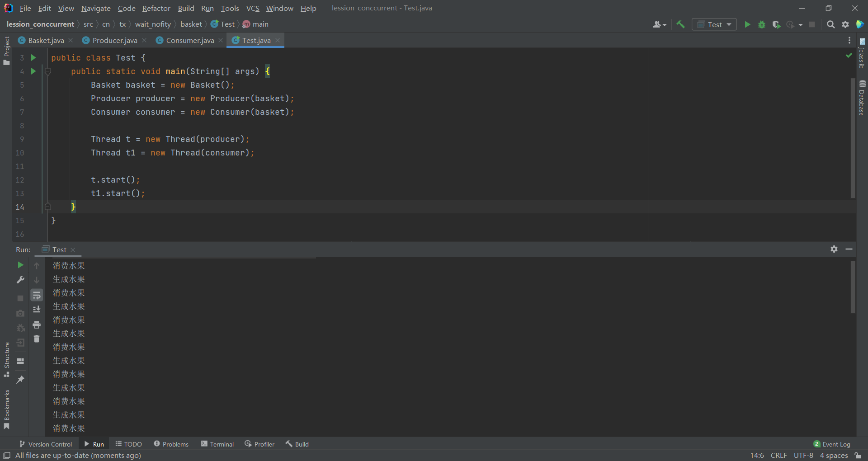This screenshot has height=461, width=868.
Task: Click the inspection green checkmark indicator
Action: click(x=849, y=55)
